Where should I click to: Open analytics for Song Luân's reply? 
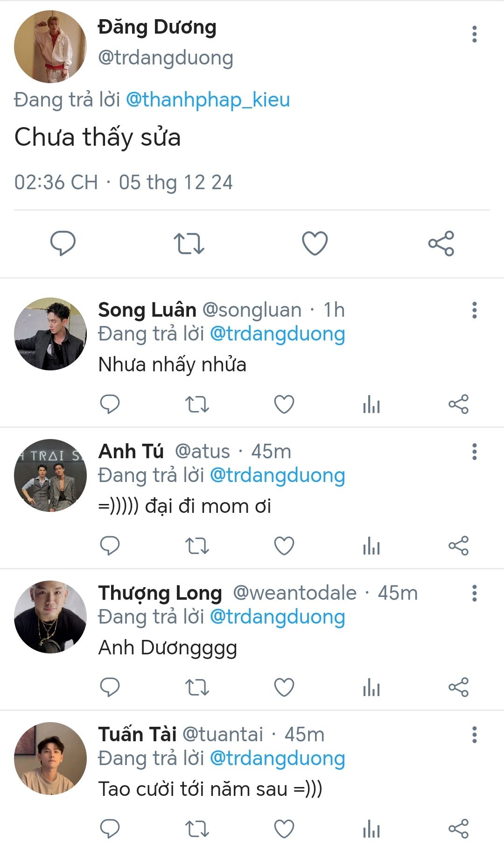point(371,404)
